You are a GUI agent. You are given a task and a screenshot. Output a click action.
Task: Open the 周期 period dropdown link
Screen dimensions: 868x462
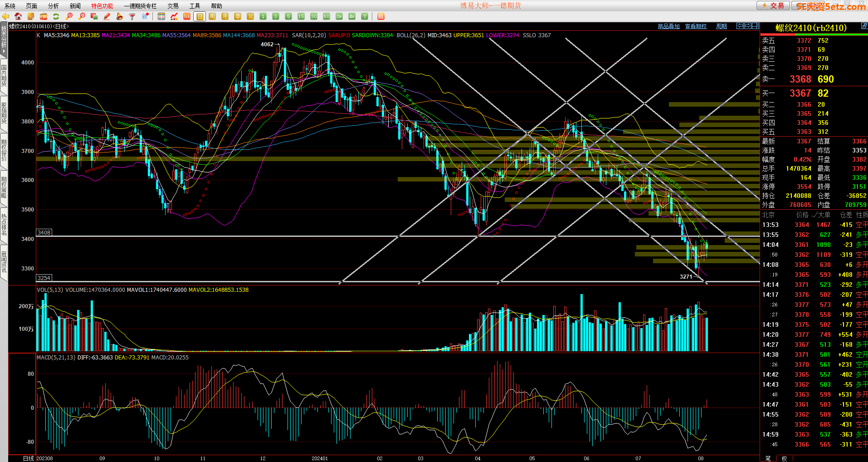721,26
